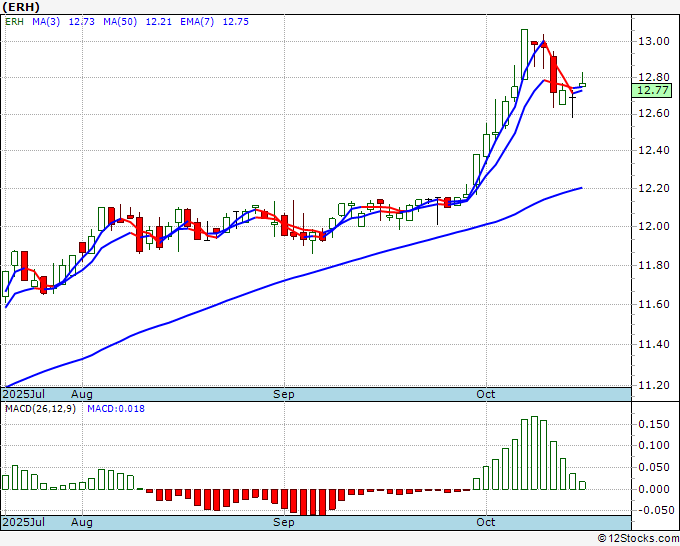Click the tallest green MACD histogram bar
The image size is (680, 546).
(x=534, y=453)
